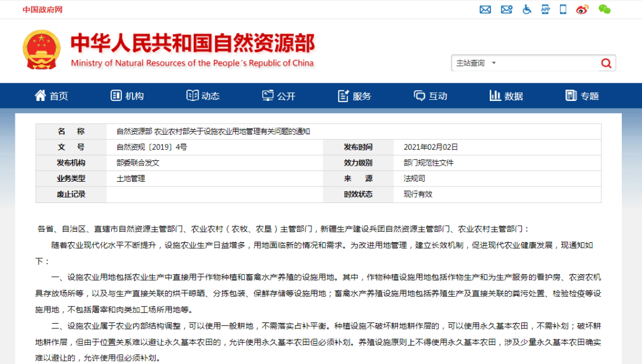The height and width of the screenshot is (364, 642).
Task: Click the document title 自然资源部 农业农村部关于设施农业用地...
Action: [x=213, y=131]
